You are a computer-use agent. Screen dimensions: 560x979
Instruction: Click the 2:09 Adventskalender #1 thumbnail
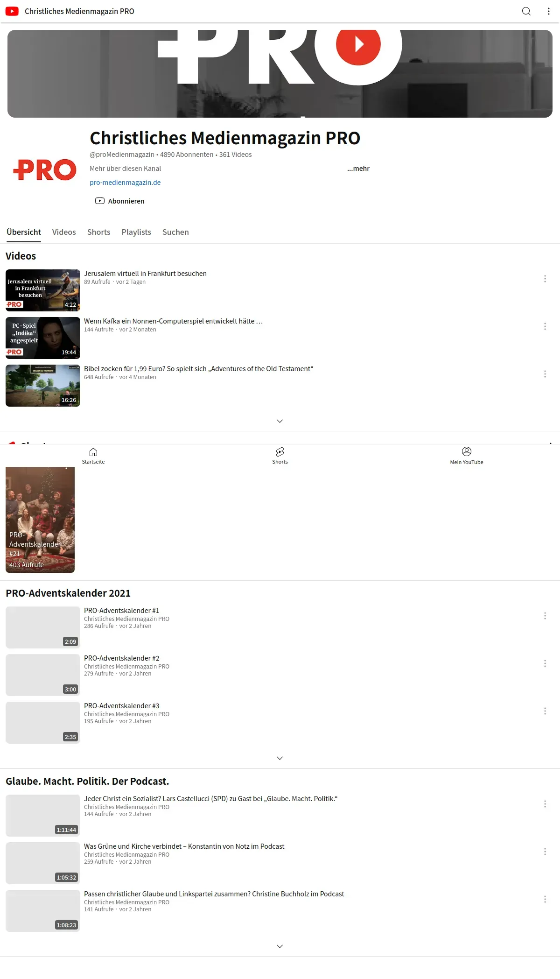pos(43,627)
